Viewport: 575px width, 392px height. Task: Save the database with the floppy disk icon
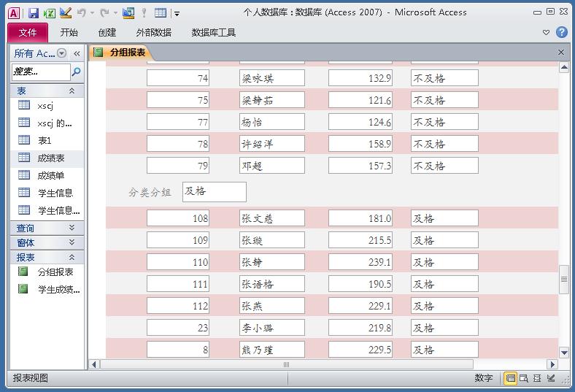coord(34,13)
